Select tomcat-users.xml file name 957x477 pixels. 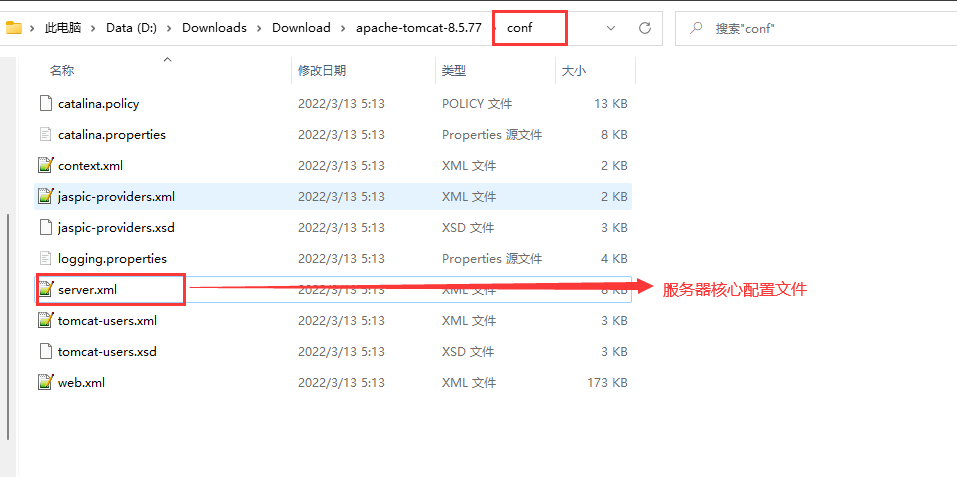point(107,320)
